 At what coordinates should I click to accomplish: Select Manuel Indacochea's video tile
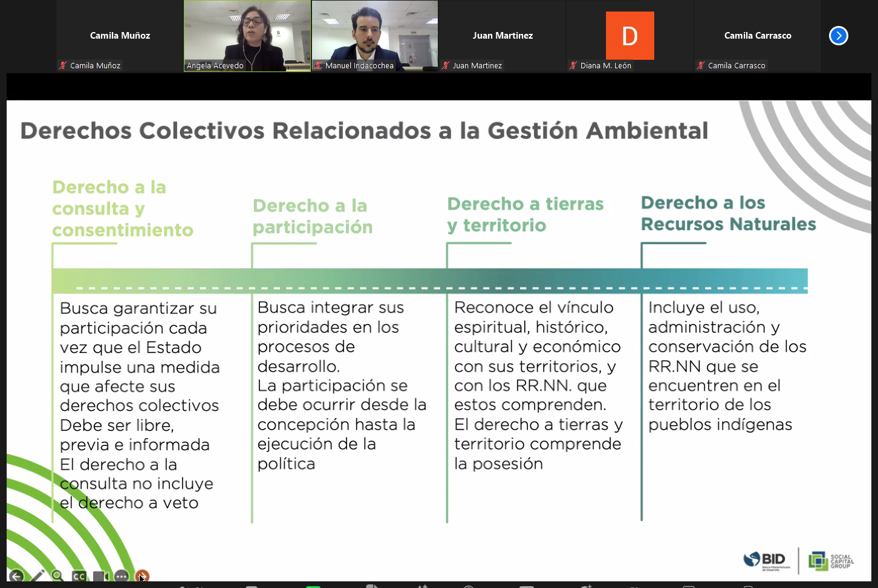point(375,36)
